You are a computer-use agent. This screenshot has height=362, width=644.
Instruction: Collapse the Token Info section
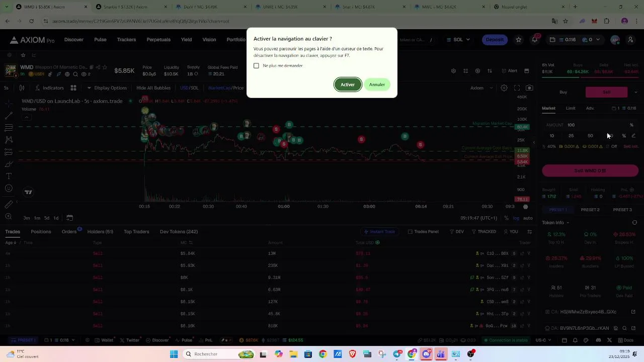click(x=555, y=223)
